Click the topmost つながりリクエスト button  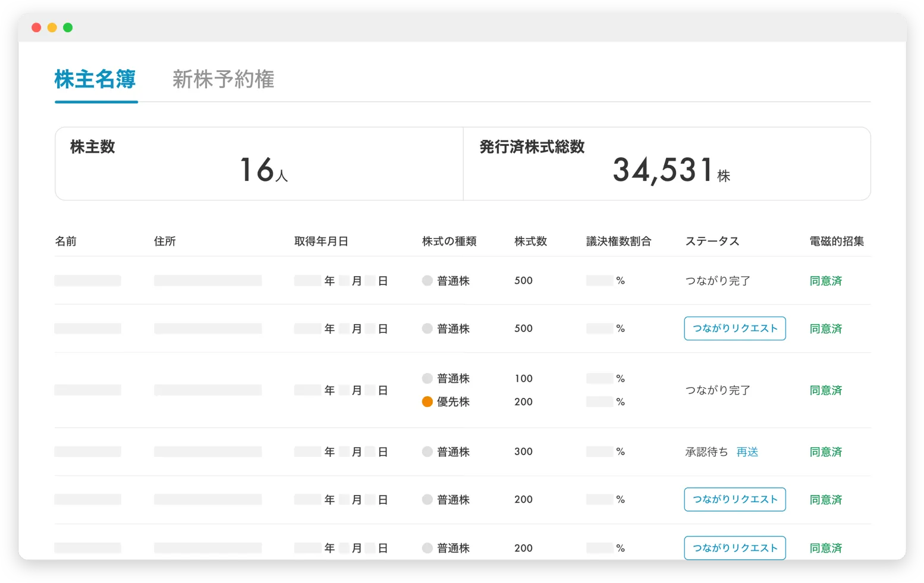[x=735, y=328]
